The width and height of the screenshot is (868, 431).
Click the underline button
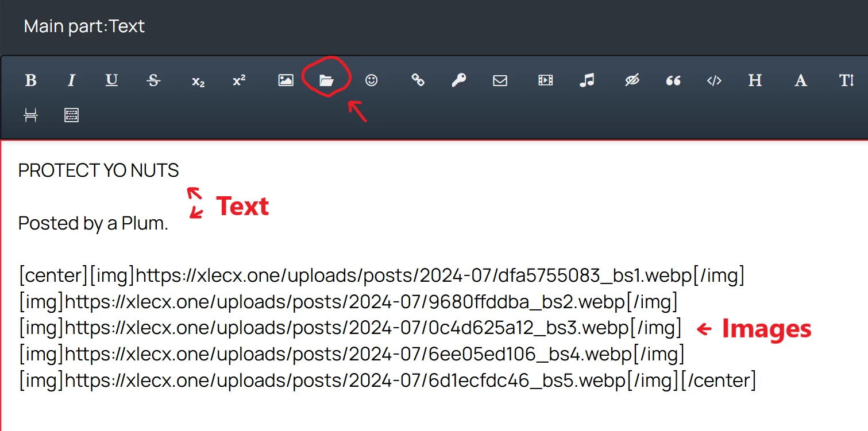click(x=111, y=80)
